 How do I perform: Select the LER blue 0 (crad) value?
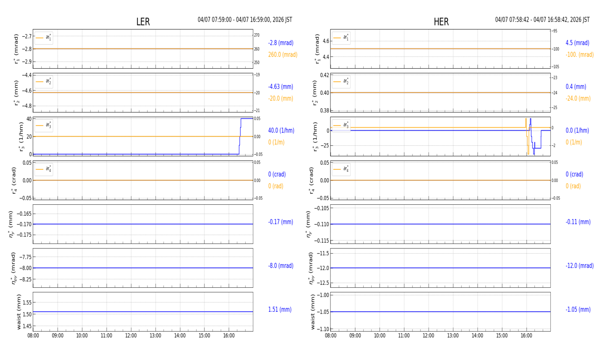point(277,174)
